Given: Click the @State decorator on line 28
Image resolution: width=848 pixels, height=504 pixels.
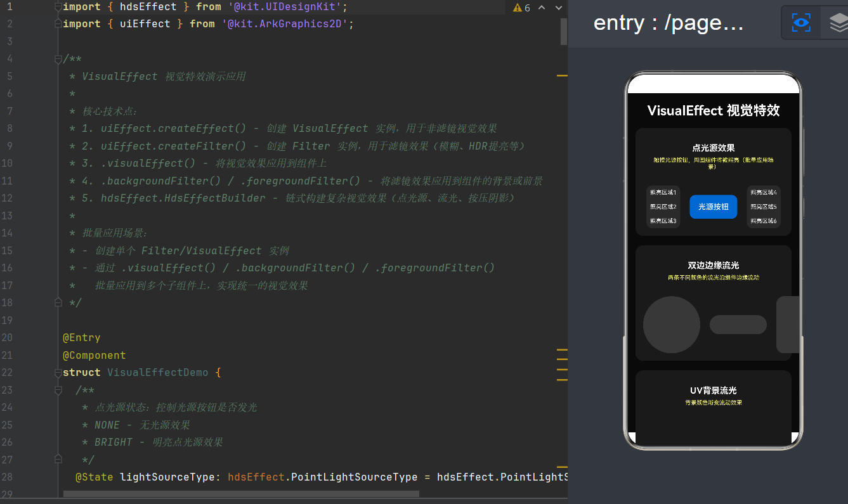Looking at the screenshot, I should (x=95, y=477).
